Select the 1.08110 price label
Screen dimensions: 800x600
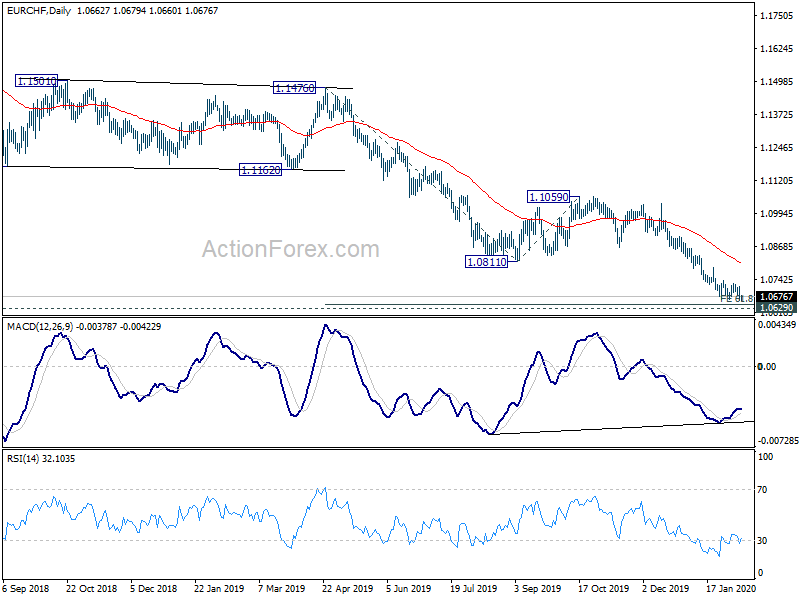click(x=487, y=262)
